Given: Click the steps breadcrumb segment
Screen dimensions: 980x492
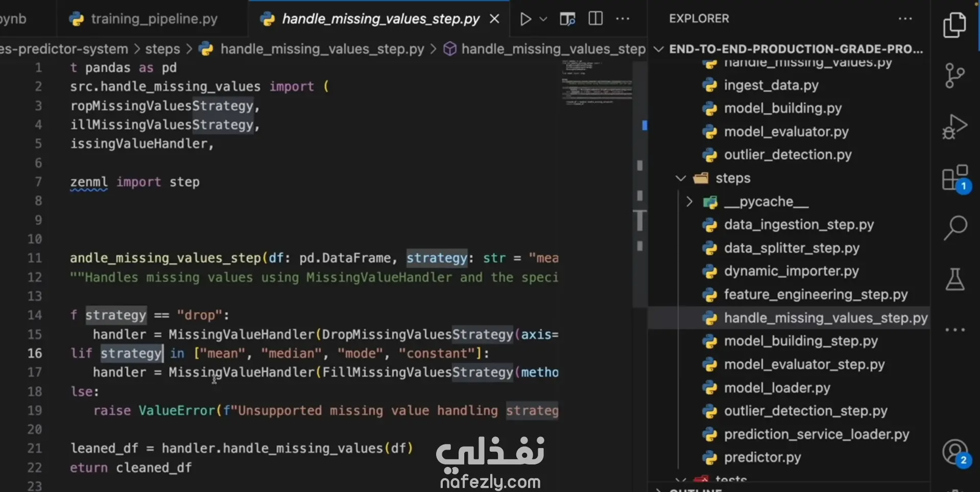Looking at the screenshot, I should [x=162, y=49].
